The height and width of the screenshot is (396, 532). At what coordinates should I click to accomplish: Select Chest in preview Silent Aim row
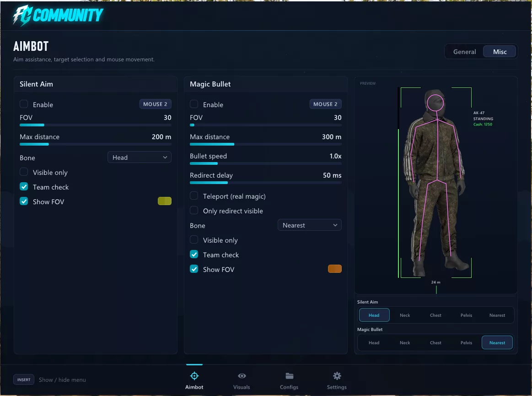(x=435, y=315)
